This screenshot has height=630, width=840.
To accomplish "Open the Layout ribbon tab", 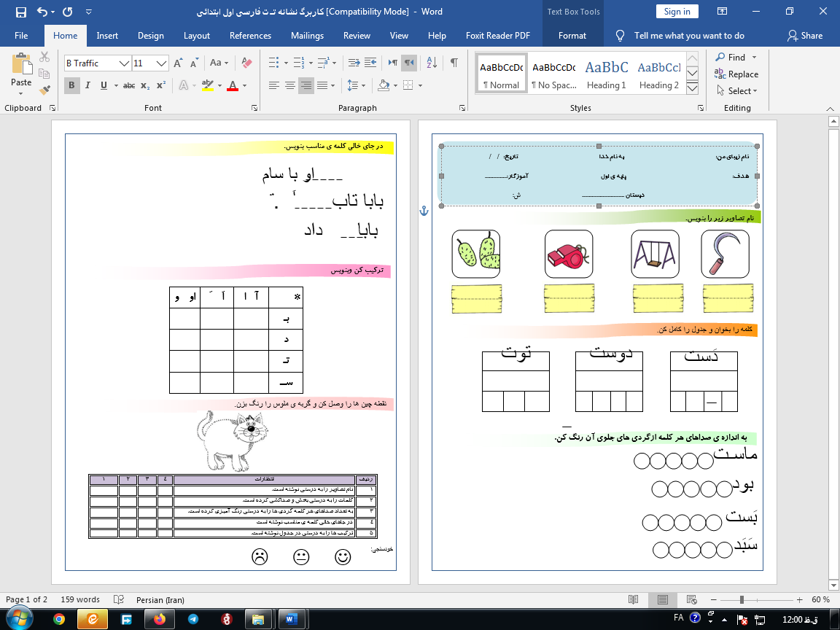I will point(196,36).
